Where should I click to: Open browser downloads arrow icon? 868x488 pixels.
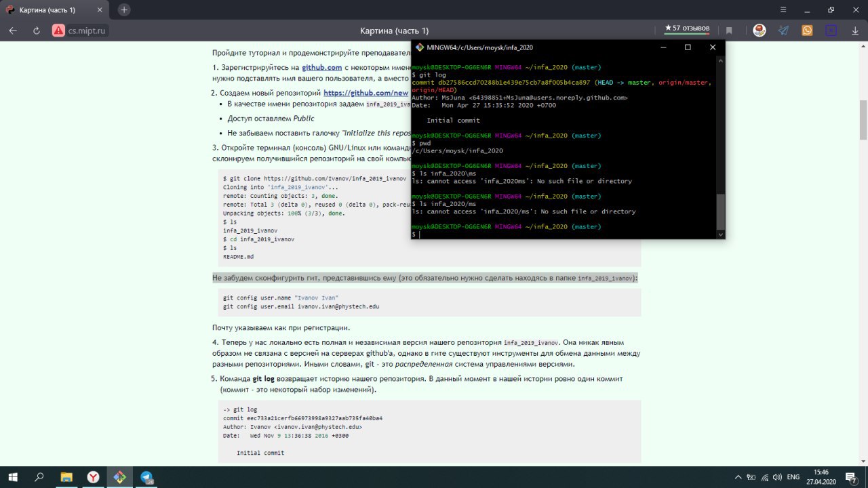(x=854, y=30)
